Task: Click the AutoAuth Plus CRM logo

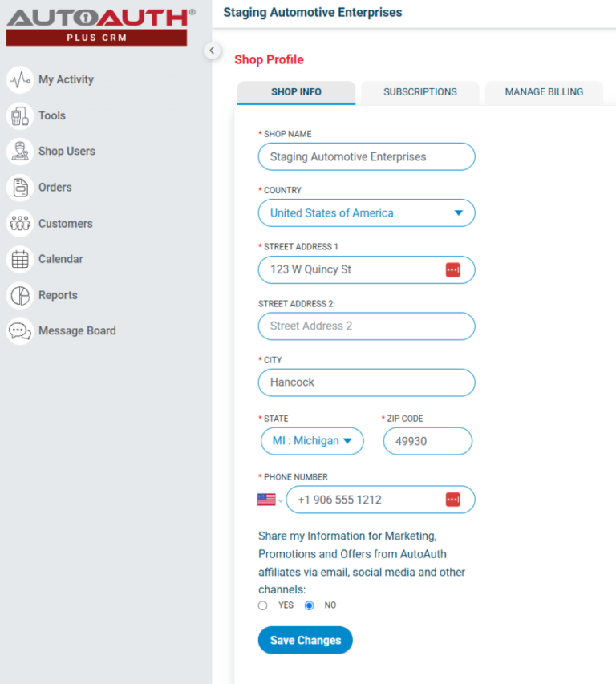Action: [x=97, y=26]
